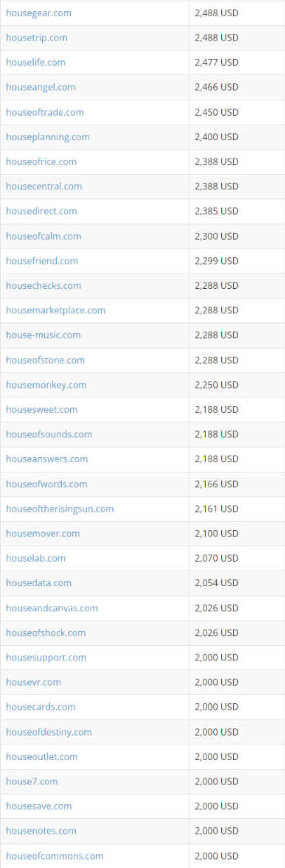
Task: Click houseplanning.com in the list
Action: pyautogui.click(x=48, y=137)
